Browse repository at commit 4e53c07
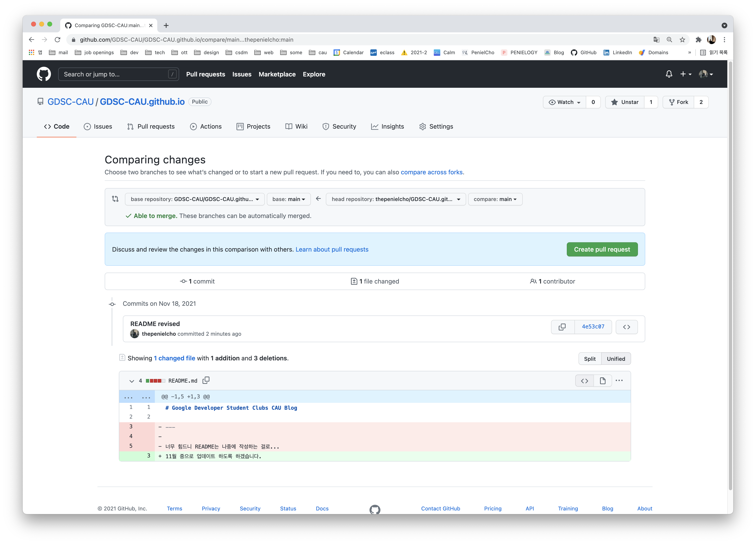The image size is (756, 544). [x=626, y=327]
